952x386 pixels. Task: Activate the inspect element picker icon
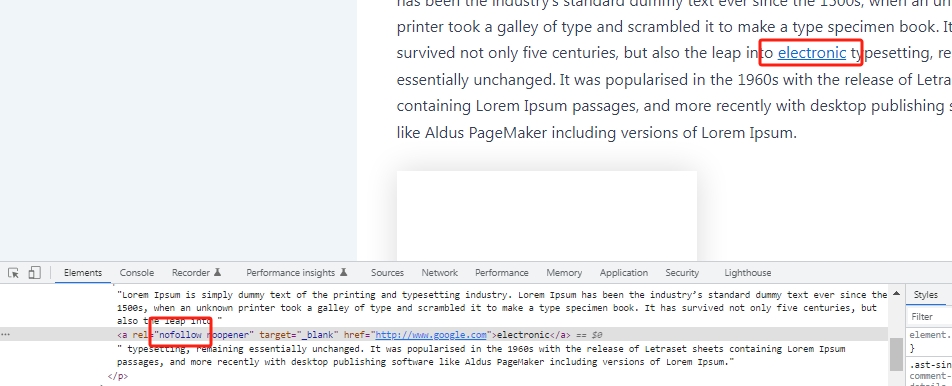(13, 273)
